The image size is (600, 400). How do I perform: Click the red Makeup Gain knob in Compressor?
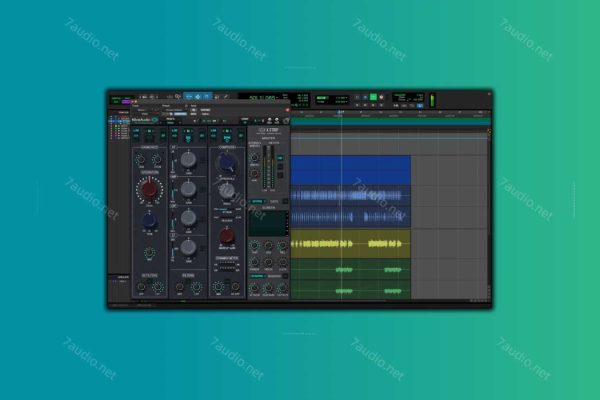pos(227,236)
